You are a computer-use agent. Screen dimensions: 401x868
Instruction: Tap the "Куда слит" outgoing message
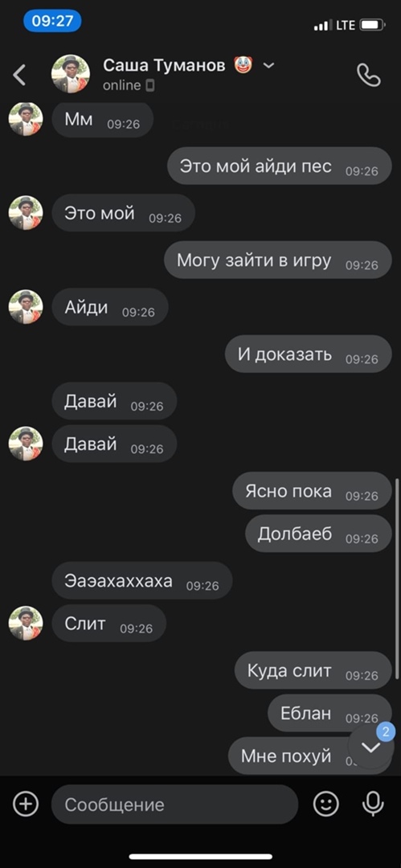coord(313,670)
